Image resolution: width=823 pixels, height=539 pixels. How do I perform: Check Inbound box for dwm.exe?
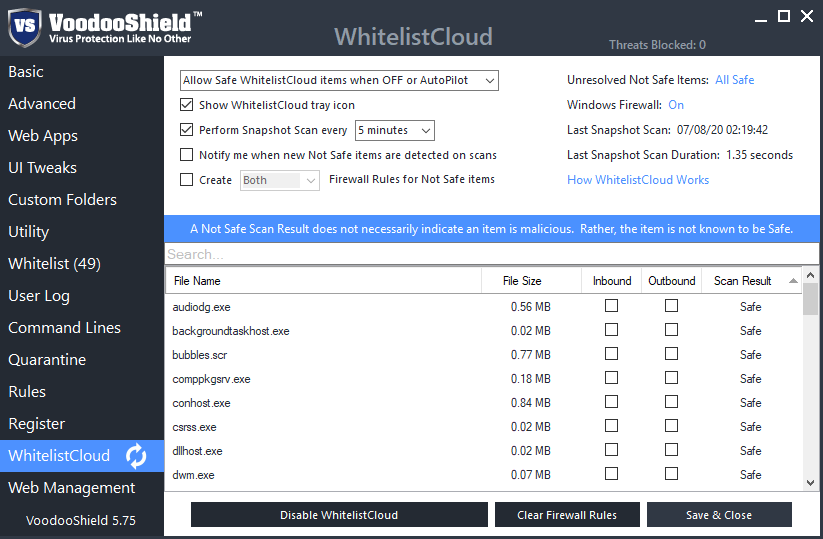coord(611,474)
